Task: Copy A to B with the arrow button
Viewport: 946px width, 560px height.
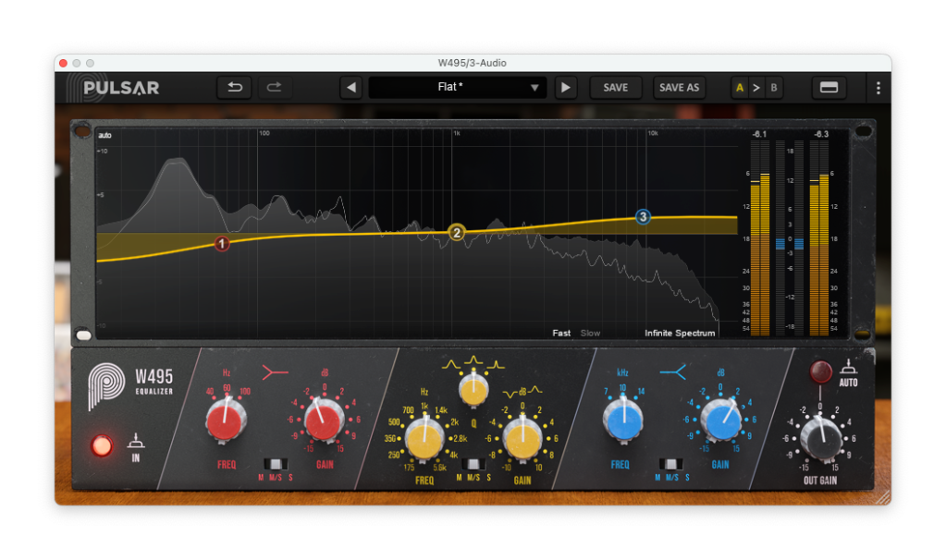Action: coord(756,88)
